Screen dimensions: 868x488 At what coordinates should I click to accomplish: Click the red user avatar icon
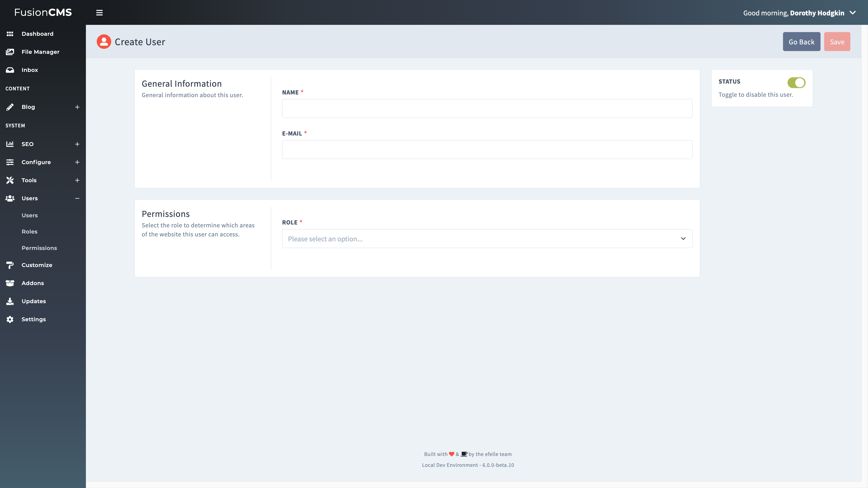(x=104, y=42)
